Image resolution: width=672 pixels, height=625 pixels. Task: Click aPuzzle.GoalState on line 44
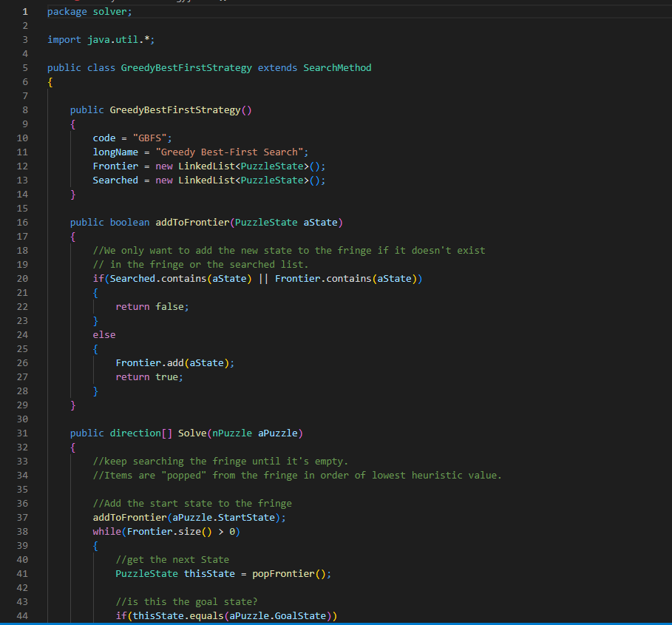(x=274, y=615)
